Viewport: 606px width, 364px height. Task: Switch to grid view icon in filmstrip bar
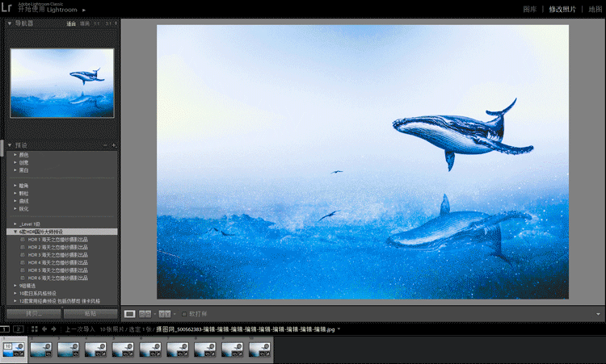(35, 329)
